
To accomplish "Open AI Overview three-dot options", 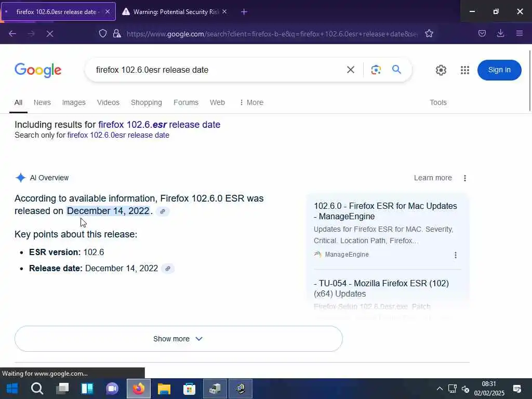I will point(465,178).
